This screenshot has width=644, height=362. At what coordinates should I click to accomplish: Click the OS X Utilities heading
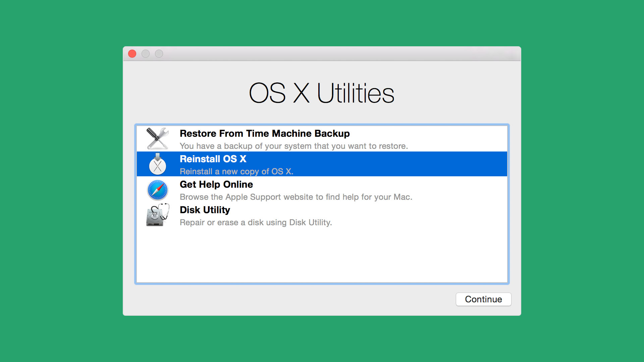pos(322,93)
